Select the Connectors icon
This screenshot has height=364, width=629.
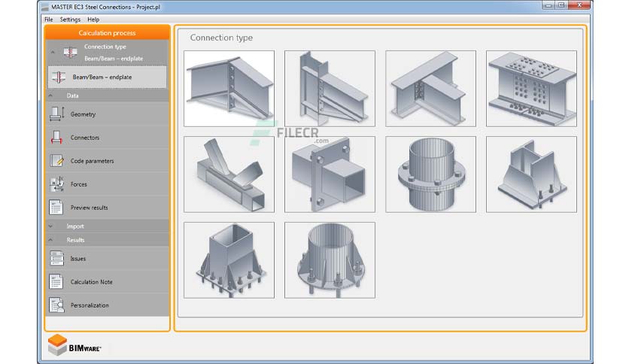pos(56,138)
